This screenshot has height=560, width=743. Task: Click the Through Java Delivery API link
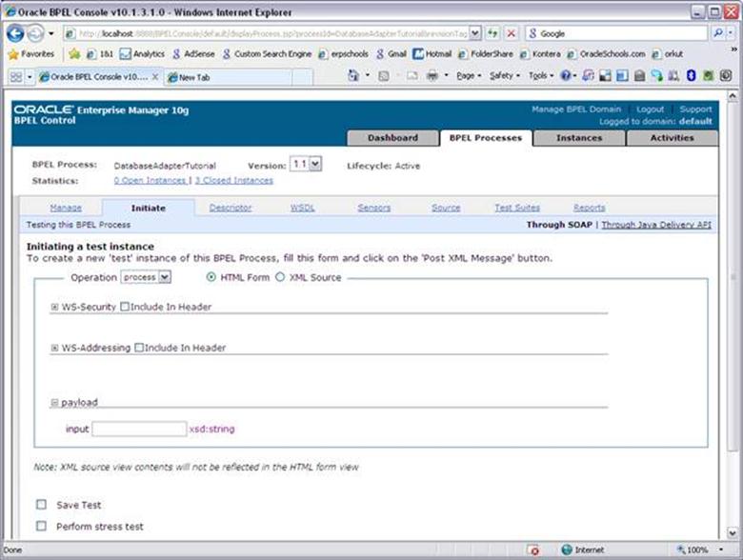coord(656,225)
